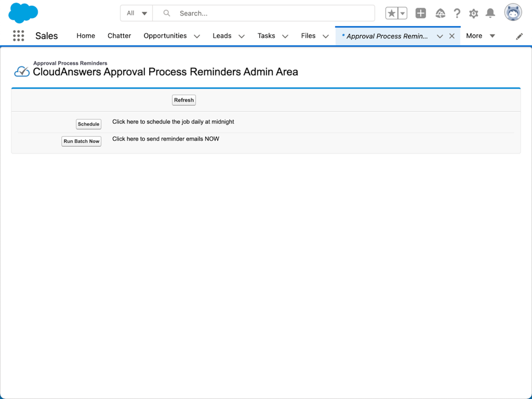Switch to the Chatter tab

point(119,36)
